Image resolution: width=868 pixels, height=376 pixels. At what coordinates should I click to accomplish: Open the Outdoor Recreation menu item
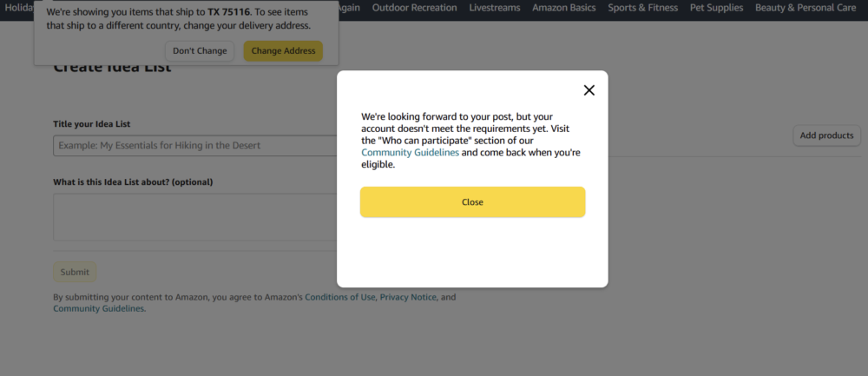point(414,8)
